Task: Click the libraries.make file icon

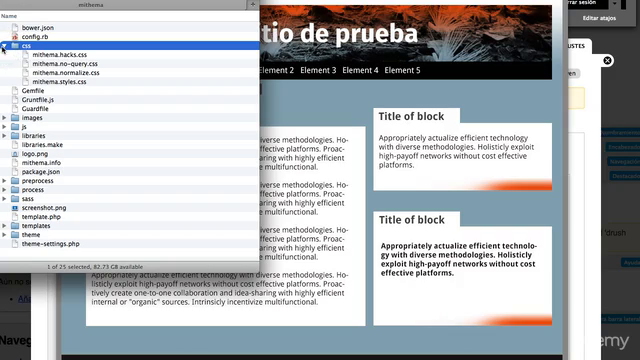Action: (15, 144)
